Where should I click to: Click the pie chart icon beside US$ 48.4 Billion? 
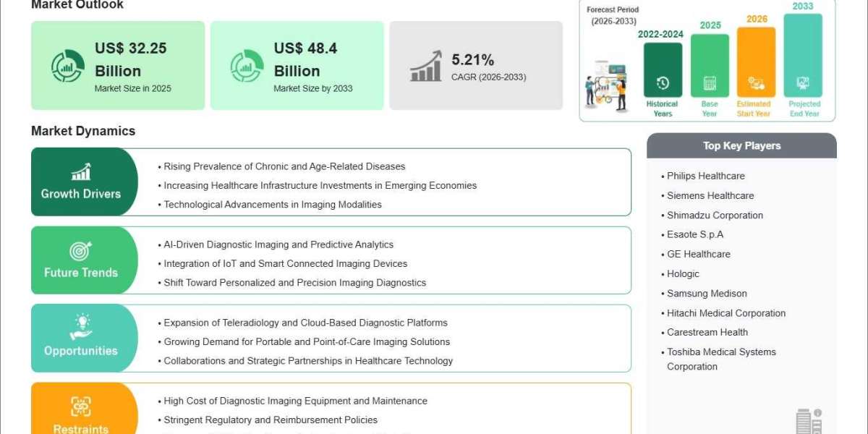[x=247, y=67]
